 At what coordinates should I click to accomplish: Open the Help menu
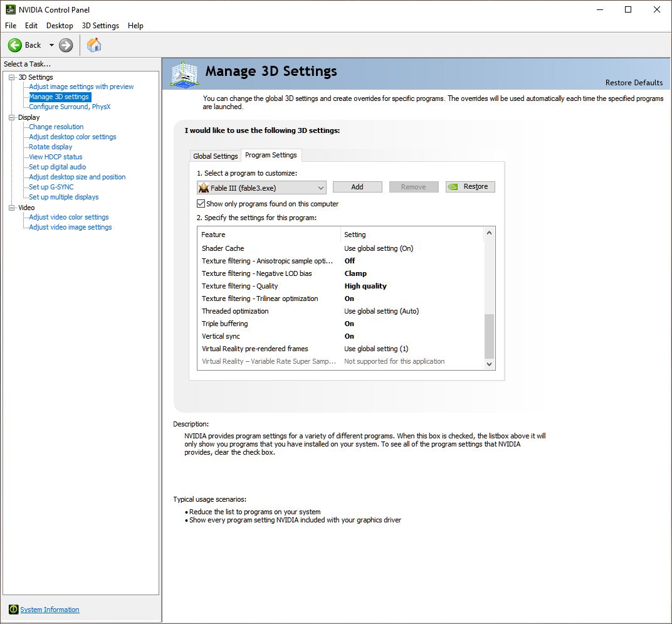135,26
